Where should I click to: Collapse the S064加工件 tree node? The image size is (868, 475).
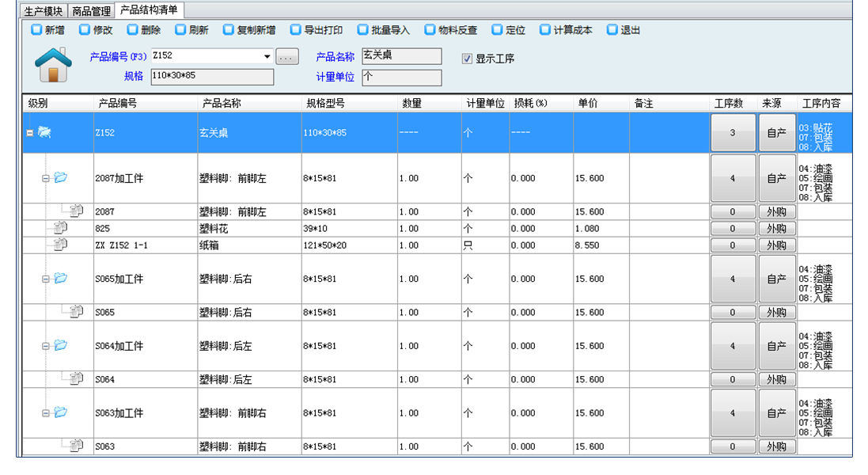(x=46, y=346)
